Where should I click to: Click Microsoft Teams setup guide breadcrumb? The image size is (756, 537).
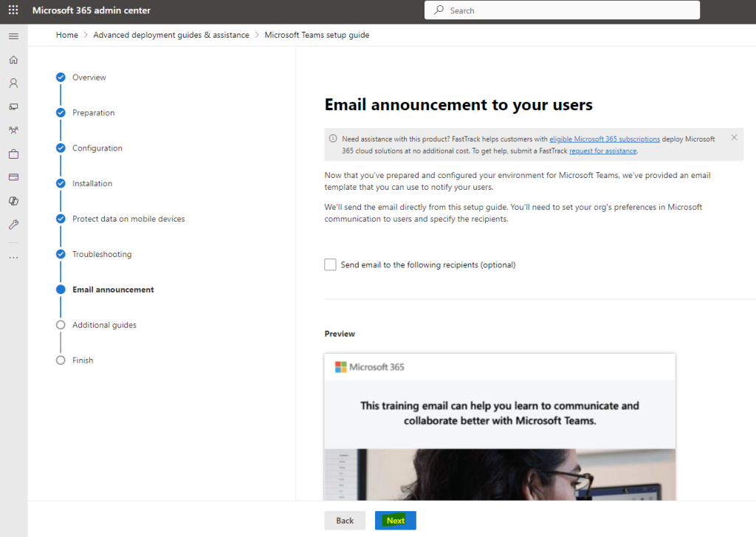click(x=317, y=35)
